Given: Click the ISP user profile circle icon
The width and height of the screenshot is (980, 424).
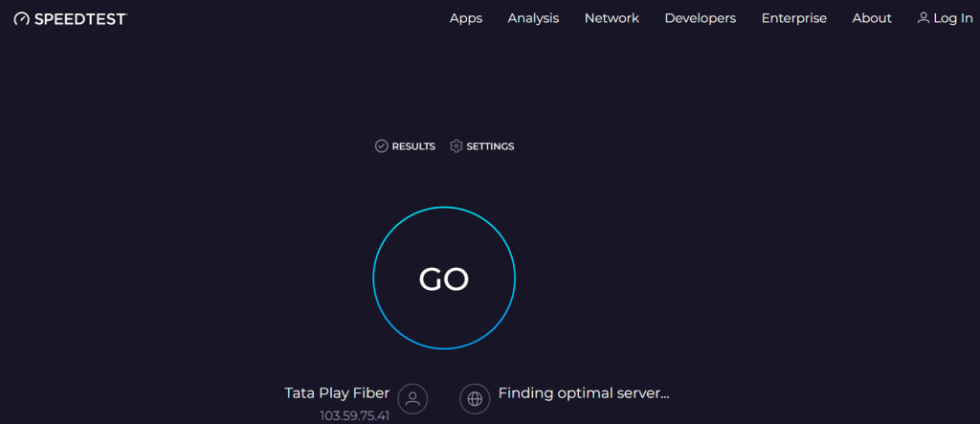Looking at the screenshot, I should click(x=412, y=398).
